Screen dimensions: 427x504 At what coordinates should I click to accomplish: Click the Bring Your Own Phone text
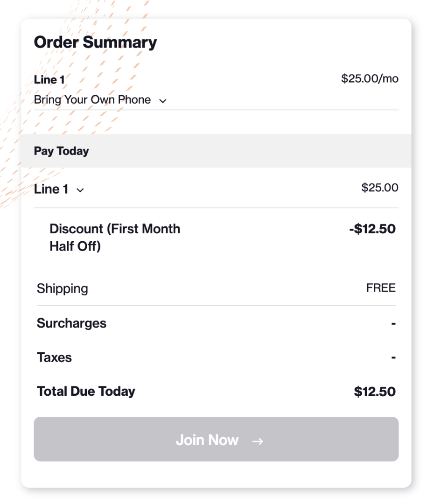[92, 100]
